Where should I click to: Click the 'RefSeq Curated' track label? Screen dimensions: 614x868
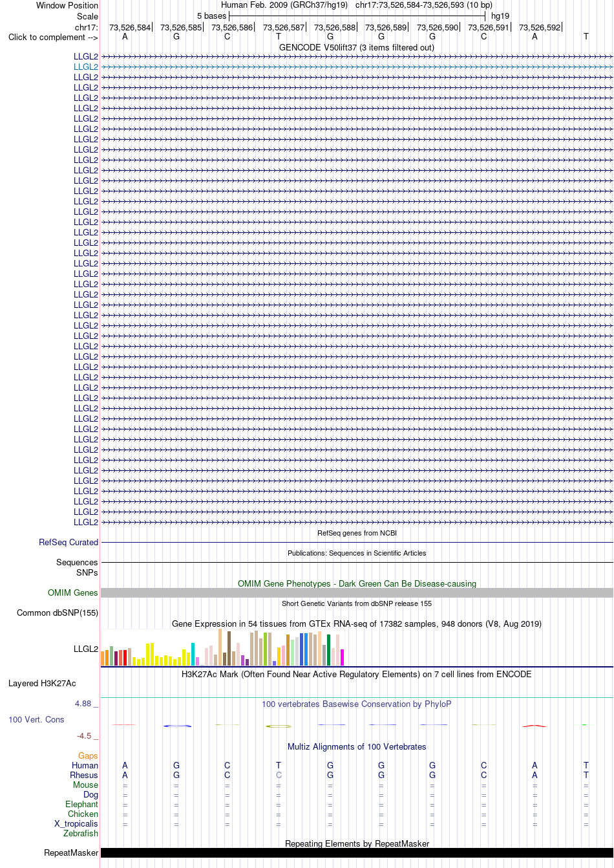69,542
